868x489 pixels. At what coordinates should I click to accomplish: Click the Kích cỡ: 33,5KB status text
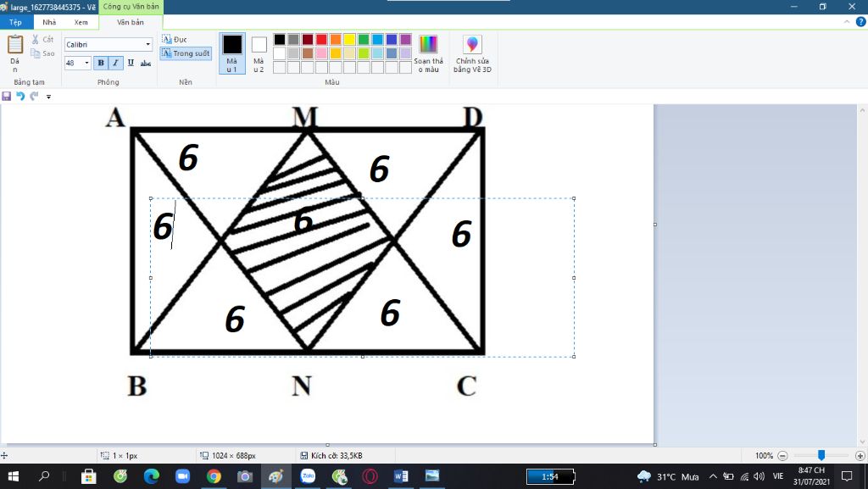tap(337, 456)
